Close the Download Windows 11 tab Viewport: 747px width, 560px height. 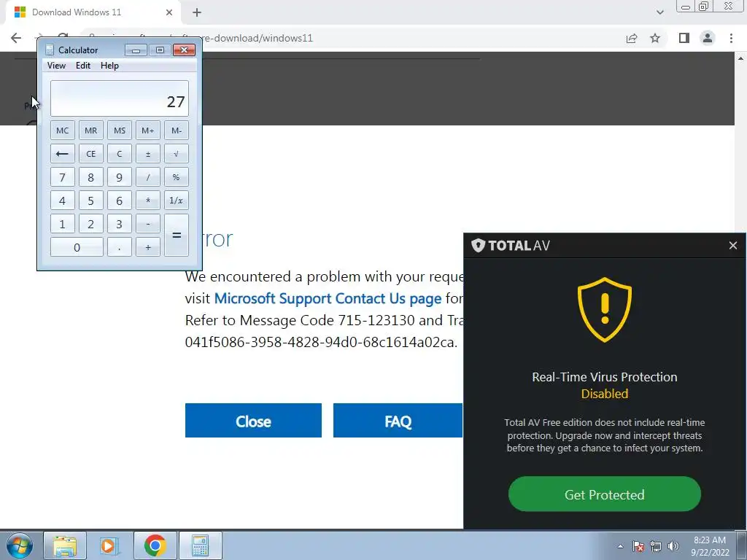169,12
